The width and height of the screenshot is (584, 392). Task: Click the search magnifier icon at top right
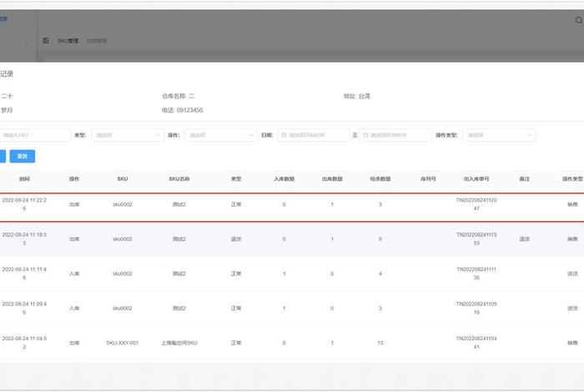(579, 20)
